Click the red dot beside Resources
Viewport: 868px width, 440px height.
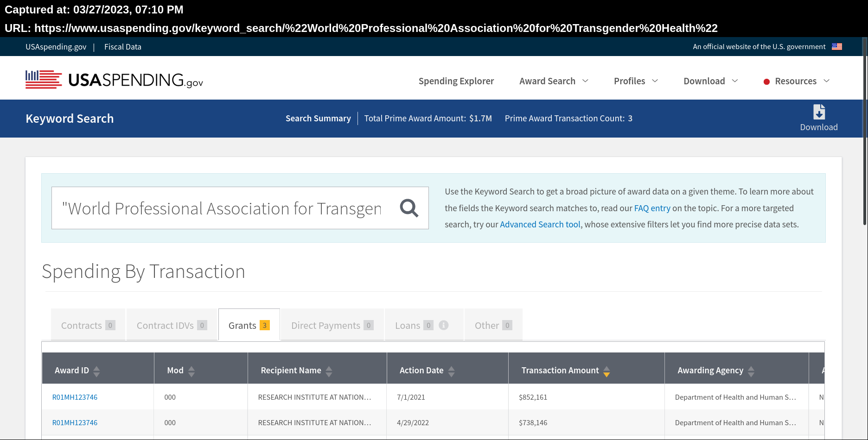tap(766, 82)
